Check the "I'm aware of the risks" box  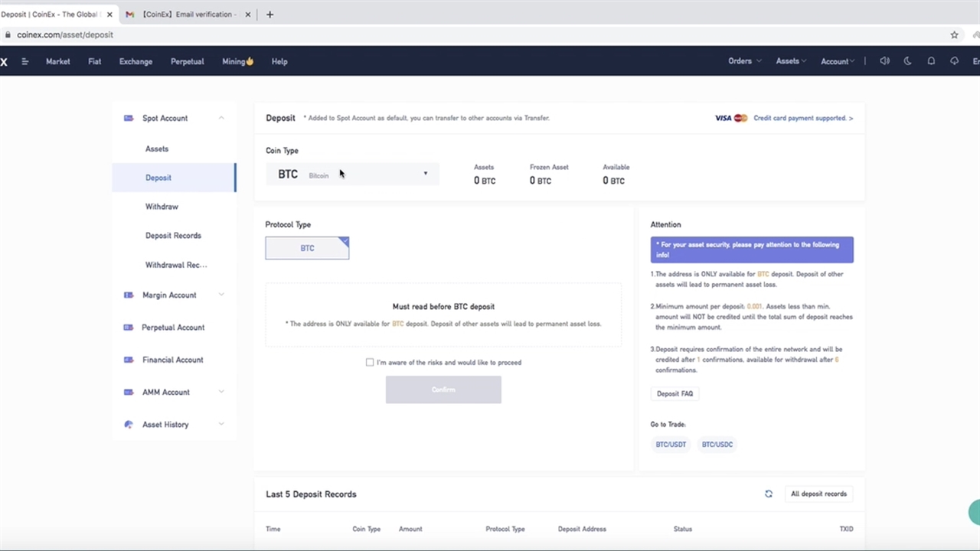point(370,362)
